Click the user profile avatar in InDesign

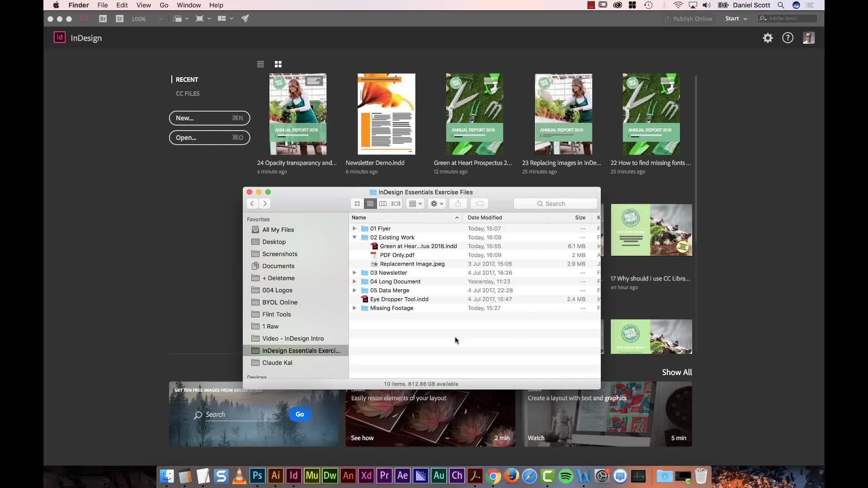coord(809,38)
